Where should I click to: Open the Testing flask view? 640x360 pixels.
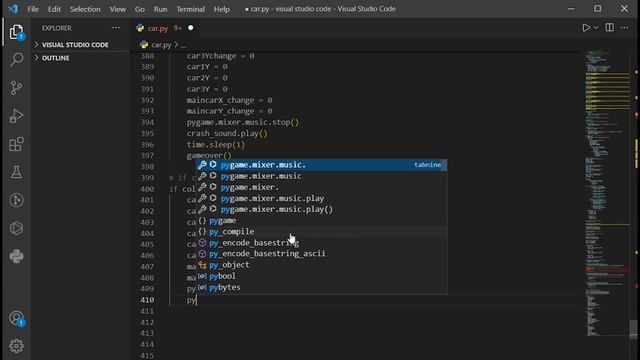[x=16, y=172]
